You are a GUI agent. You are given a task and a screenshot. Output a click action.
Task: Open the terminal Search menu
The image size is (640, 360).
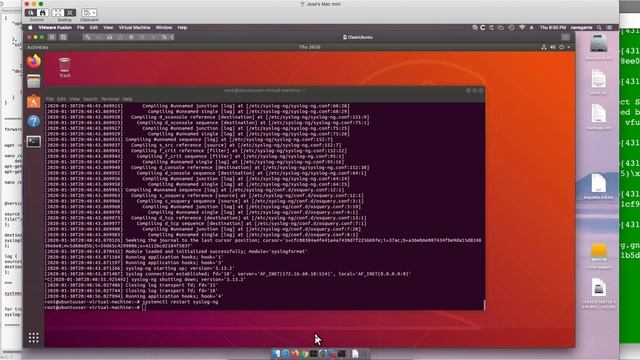[x=90, y=99]
